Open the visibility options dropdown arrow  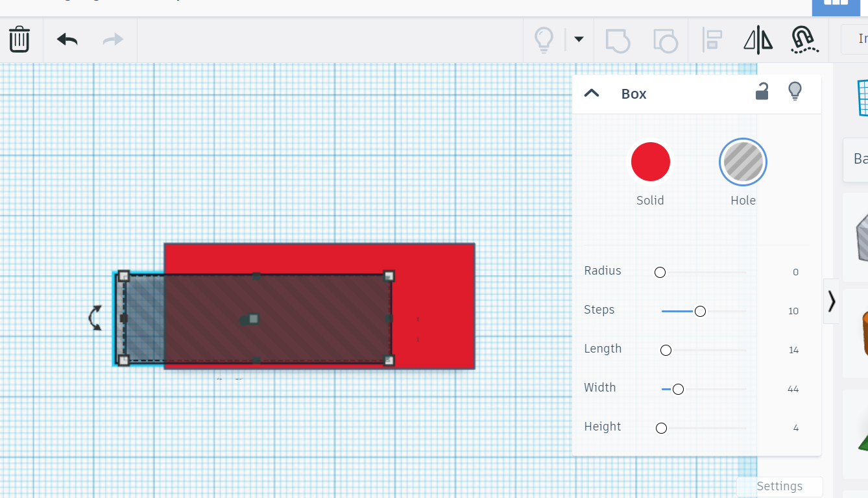point(579,40)
